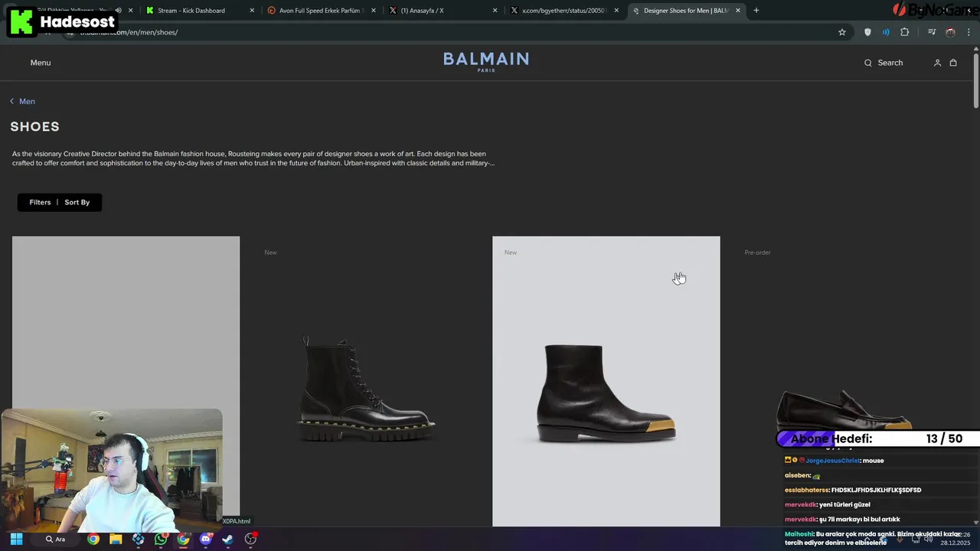The image size is (980, 551).
Task: Open the browser extensions puzzle icon
Action: click(x=905, y=32)
